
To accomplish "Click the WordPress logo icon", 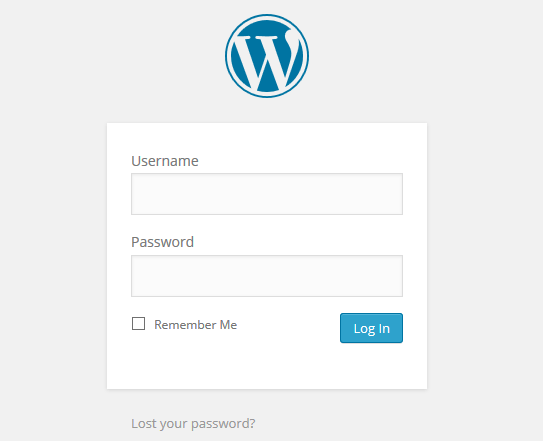I will [x=267, y=56].
